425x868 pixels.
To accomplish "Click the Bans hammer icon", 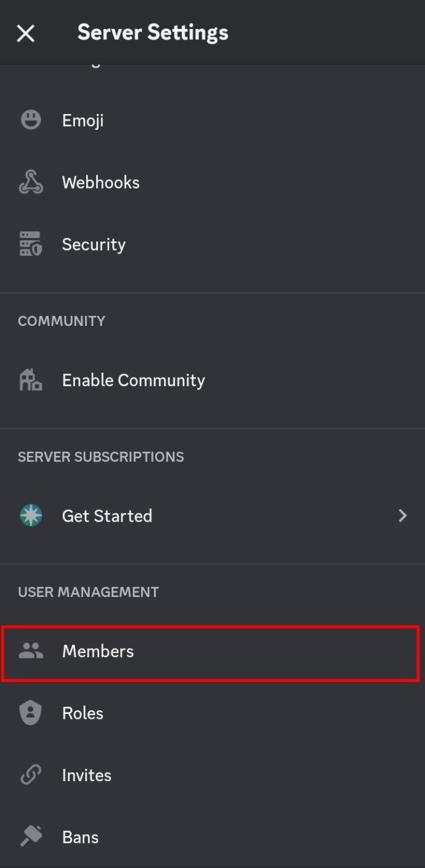I will click(31, 837).
